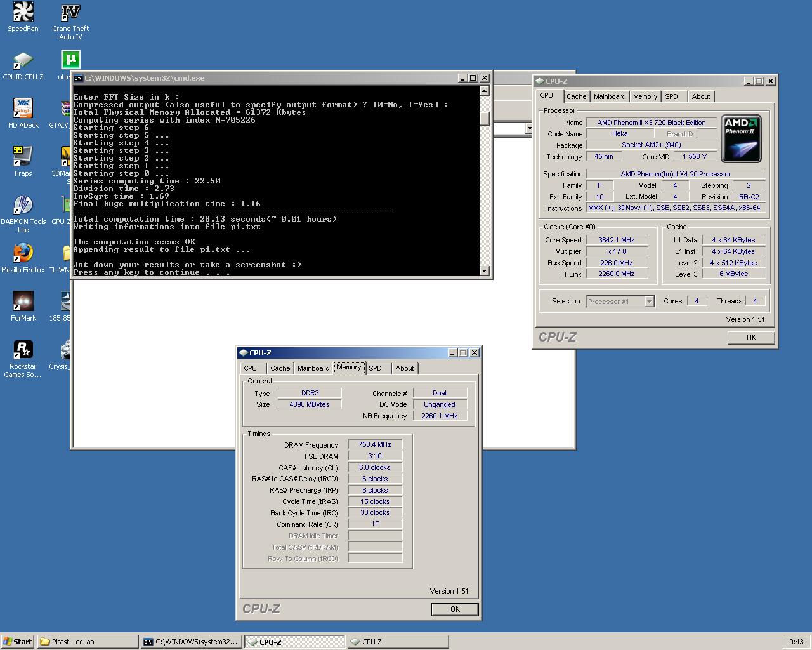Click the AMD Phenom II logo in CPU-Z
Image resolution: width=812 pixels, height=650 pixels.
click(x=741, y=138)
